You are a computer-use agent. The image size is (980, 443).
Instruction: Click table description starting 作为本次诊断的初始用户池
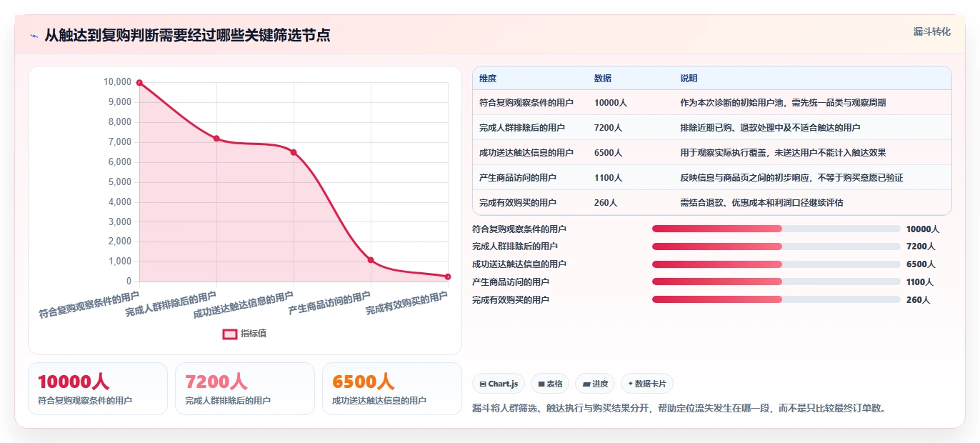click(783, 103)
